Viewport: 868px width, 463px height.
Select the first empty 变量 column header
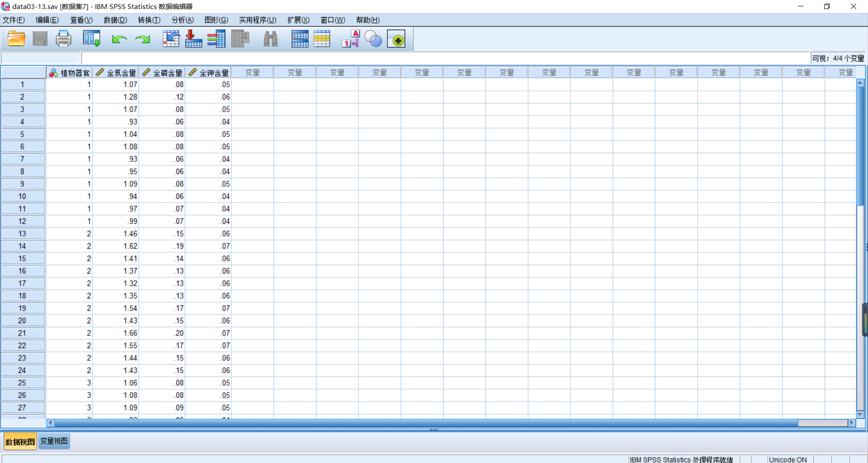252,73
